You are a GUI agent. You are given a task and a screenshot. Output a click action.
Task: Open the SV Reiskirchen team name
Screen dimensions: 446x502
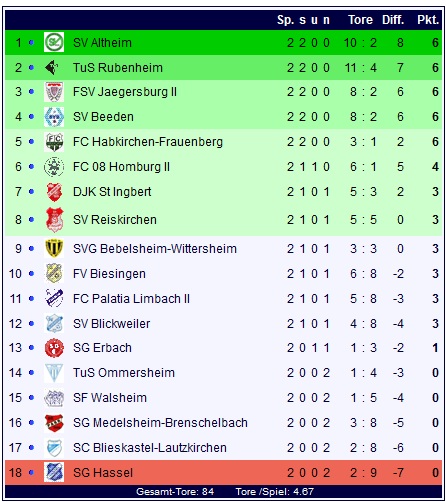tap(115, 220)
